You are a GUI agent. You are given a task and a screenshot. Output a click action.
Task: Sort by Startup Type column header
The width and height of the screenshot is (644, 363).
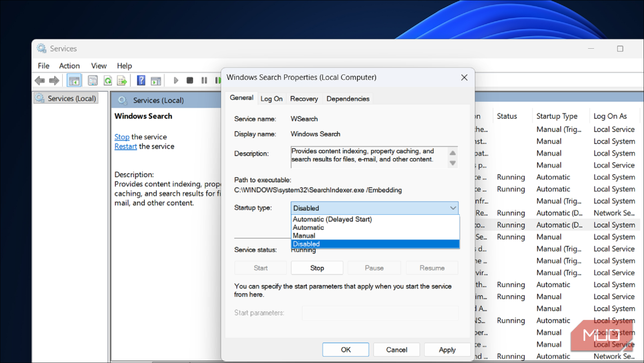557,116
